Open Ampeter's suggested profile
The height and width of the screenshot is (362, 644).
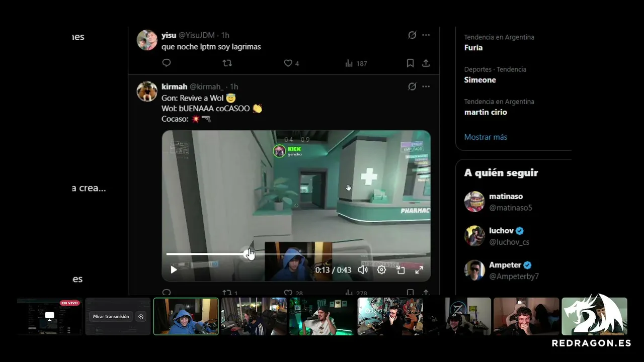point(505,264)
